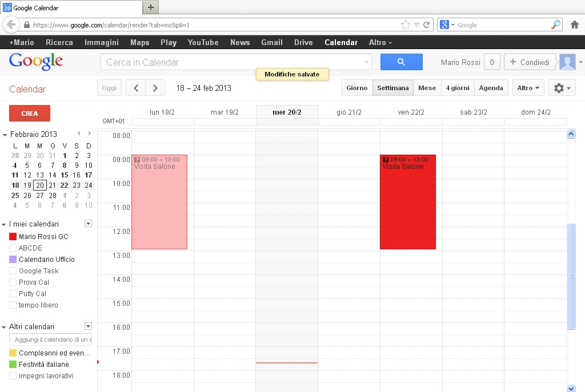This screenshot has height=392, width=585.
Task: Open the I miei calendari options dropdown
Action: tap(88, 224)
